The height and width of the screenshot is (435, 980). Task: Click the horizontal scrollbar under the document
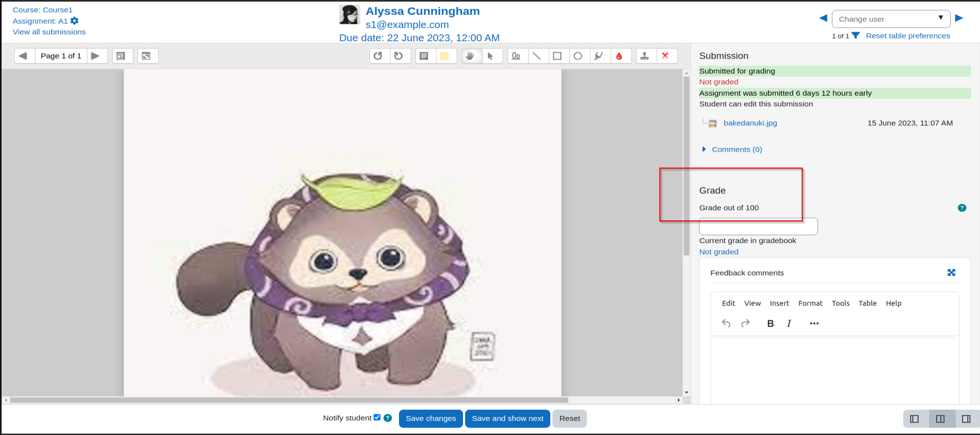coord(289,400)
